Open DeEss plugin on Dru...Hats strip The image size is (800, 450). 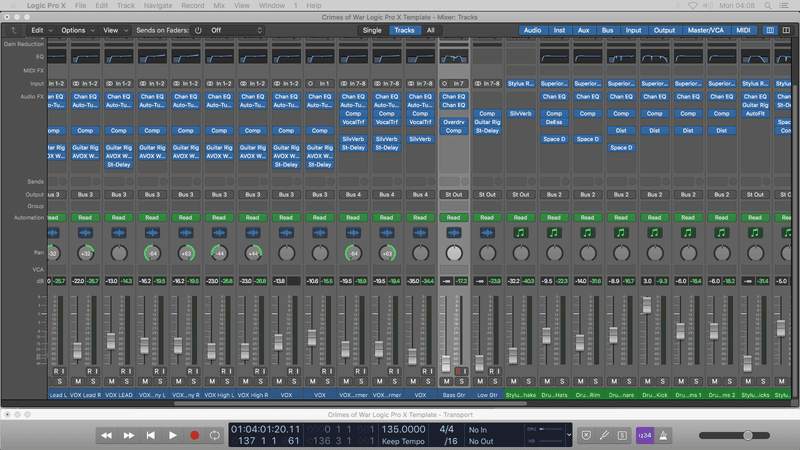(x=554, y=122)
